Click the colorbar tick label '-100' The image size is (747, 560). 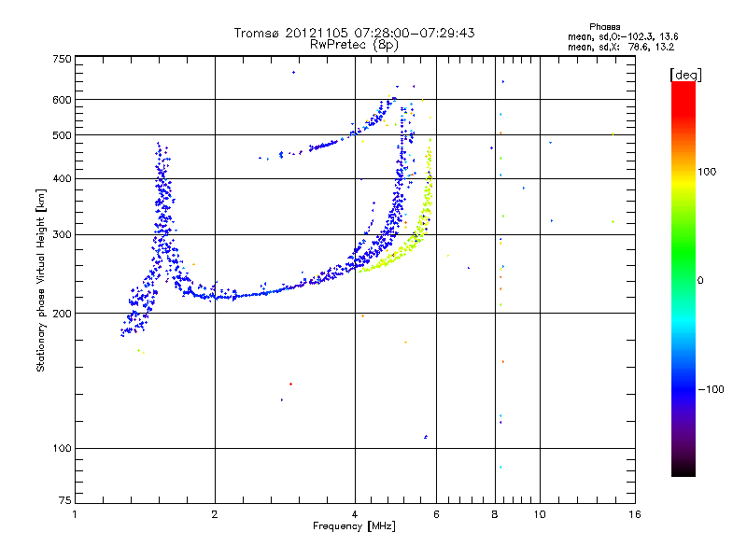(x=711, y=389)
